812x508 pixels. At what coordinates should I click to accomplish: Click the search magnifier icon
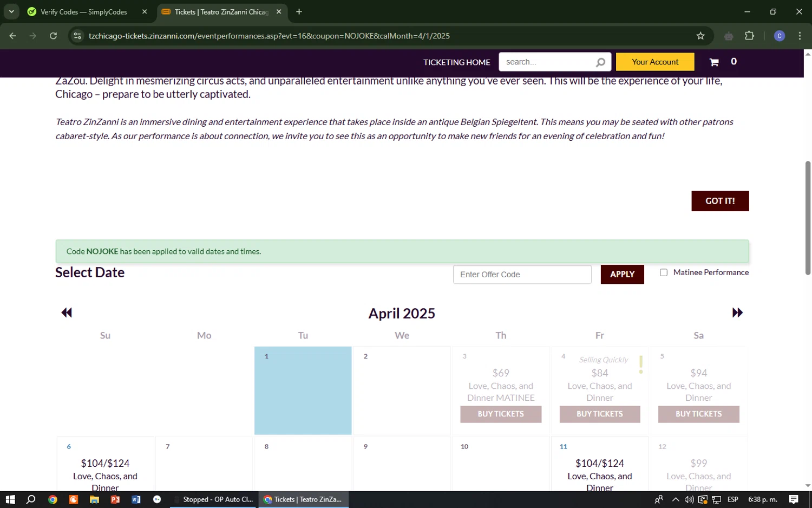point(600,62)
